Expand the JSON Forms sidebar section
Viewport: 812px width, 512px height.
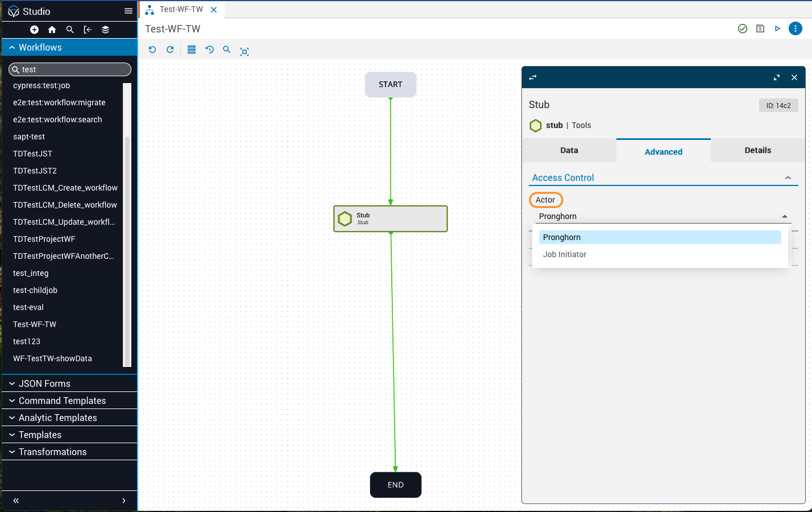pyautogui.click(x=44, y=383)
